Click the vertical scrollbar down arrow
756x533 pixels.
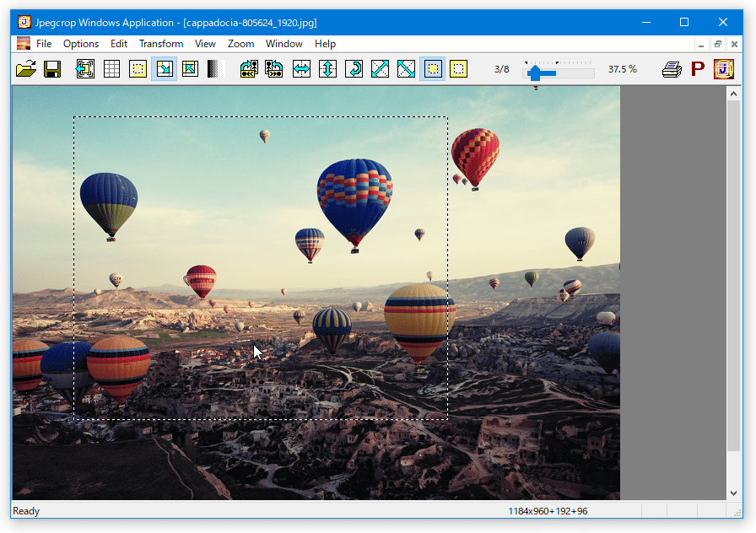pyautogui.click(x=733, y=493)
